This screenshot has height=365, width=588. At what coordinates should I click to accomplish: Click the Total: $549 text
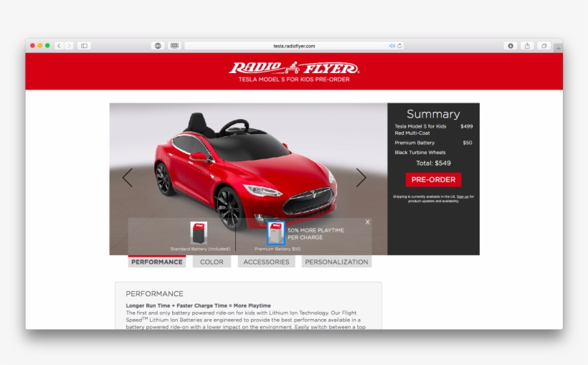click(434, 163)
